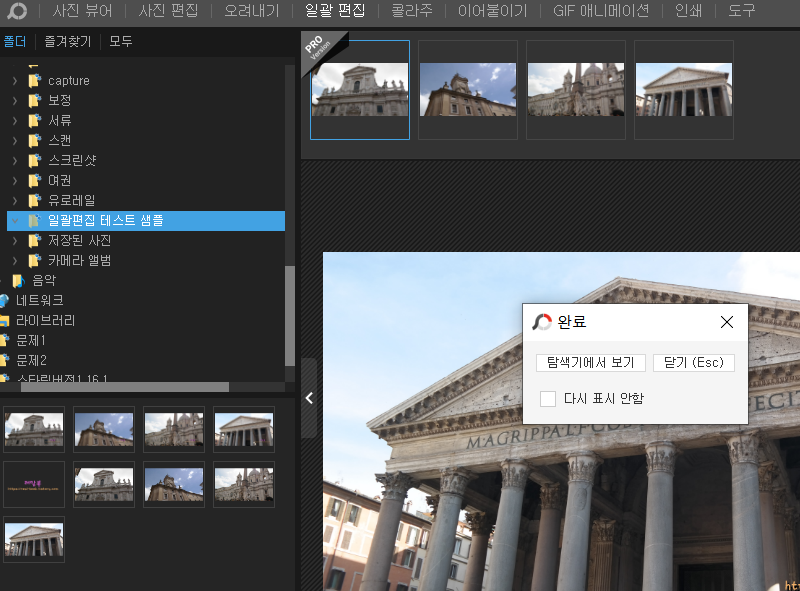Image resolution: width=800 pixels, height=591 pixels.
Task: Open the 사진 뷰어 tab
Action: (82, 10)
